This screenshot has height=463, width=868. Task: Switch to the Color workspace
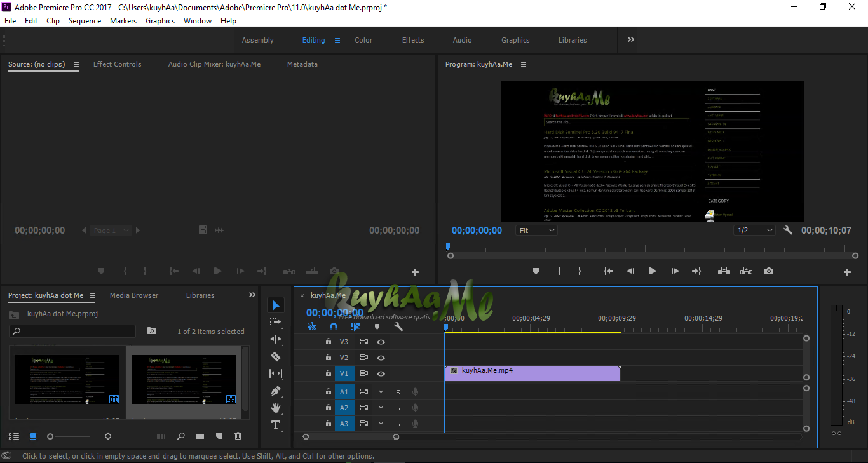tap(363, 40)
